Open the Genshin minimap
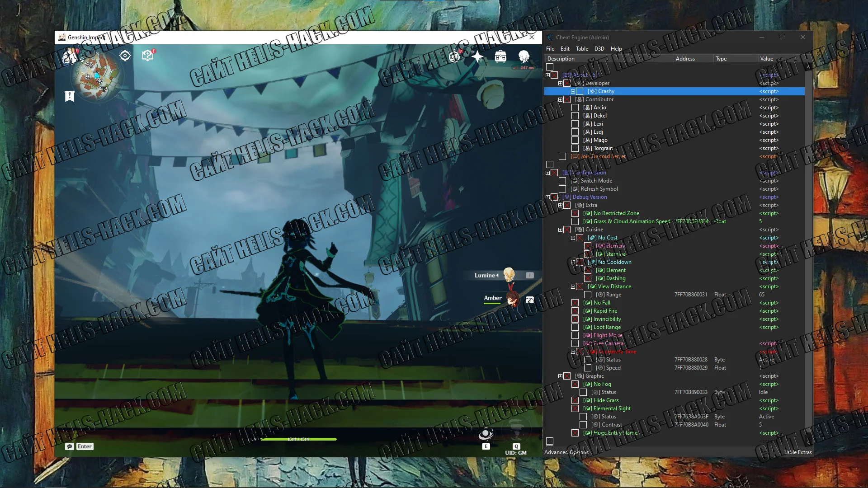Viewport: 868px width, 488px height. (97, 75)
